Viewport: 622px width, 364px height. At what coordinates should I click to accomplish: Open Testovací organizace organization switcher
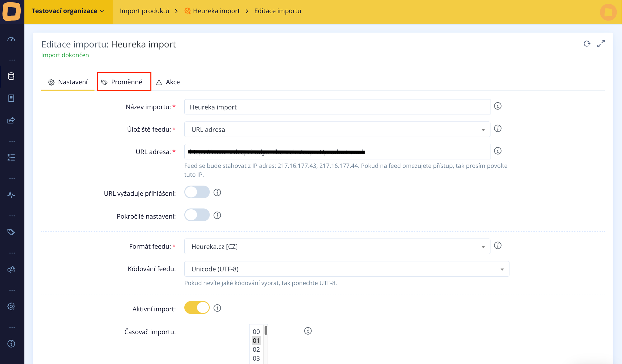[68, 11]
